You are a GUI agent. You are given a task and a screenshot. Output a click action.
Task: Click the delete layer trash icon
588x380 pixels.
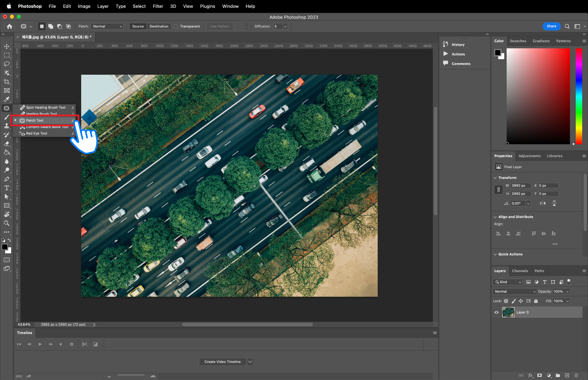pyautogui.click(x=576, y=375)
